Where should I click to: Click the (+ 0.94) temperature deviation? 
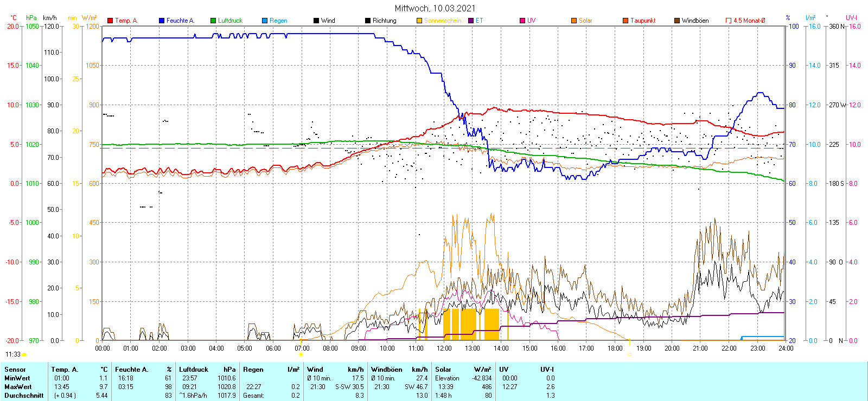65,396
